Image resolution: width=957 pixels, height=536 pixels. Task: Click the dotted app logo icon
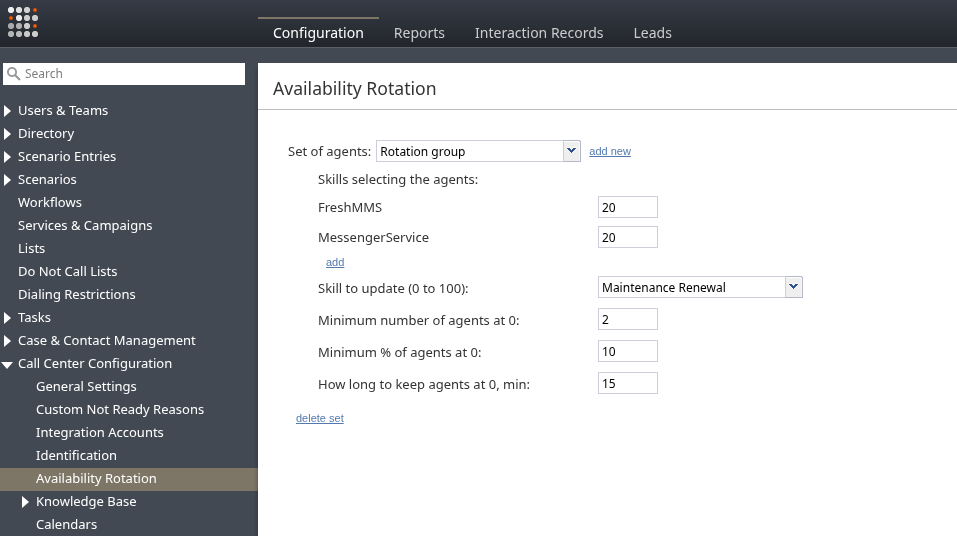22,22
